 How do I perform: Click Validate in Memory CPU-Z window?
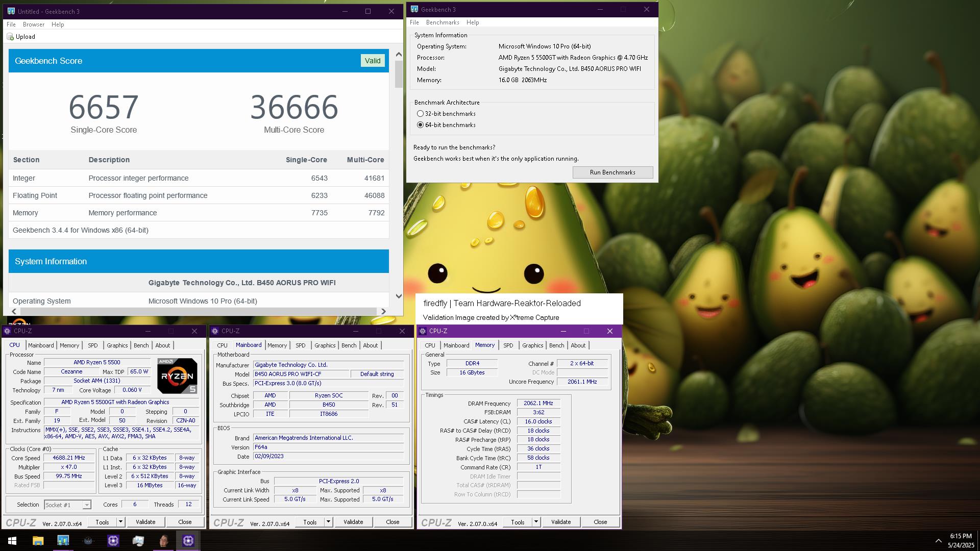tap(561, 522)
